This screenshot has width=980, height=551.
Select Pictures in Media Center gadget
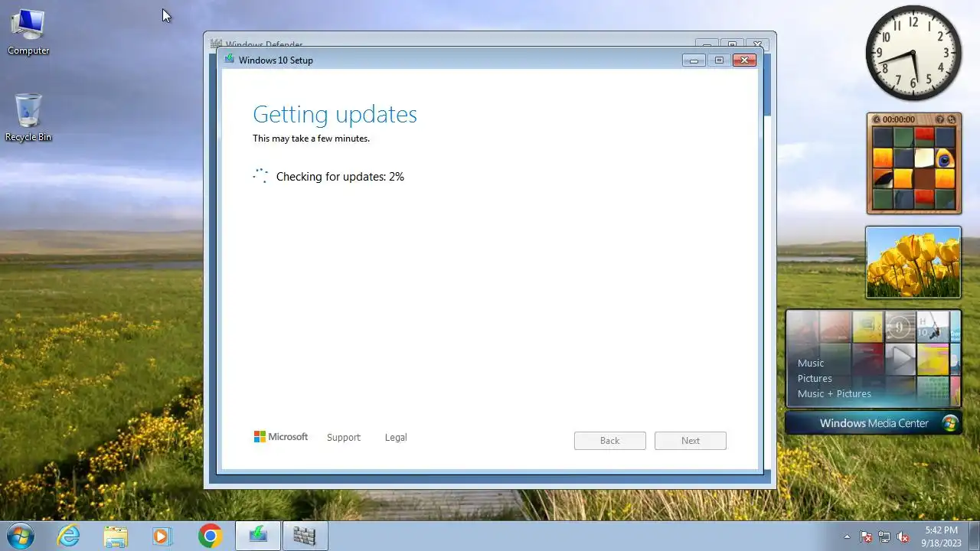tap(815, 378)
